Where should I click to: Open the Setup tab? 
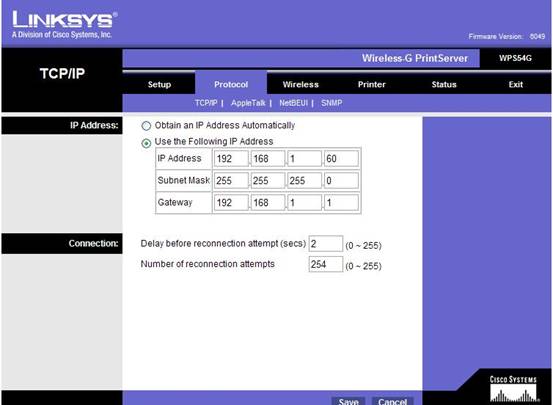coord(159,84)
